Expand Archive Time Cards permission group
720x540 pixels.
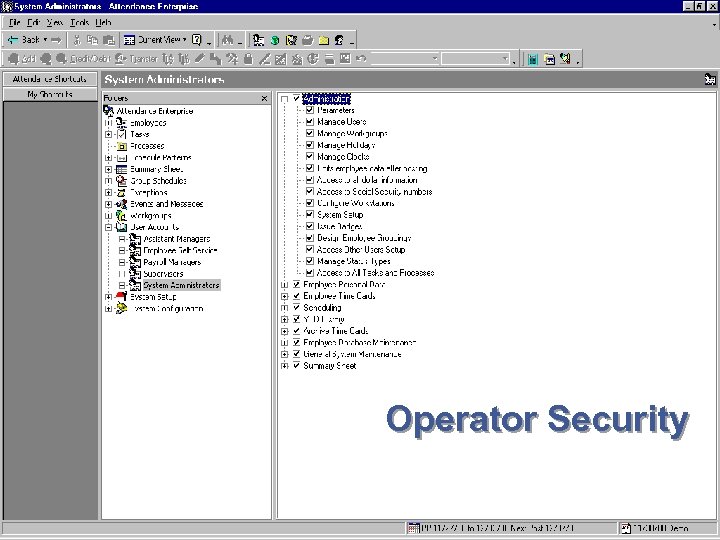(285, 332)
